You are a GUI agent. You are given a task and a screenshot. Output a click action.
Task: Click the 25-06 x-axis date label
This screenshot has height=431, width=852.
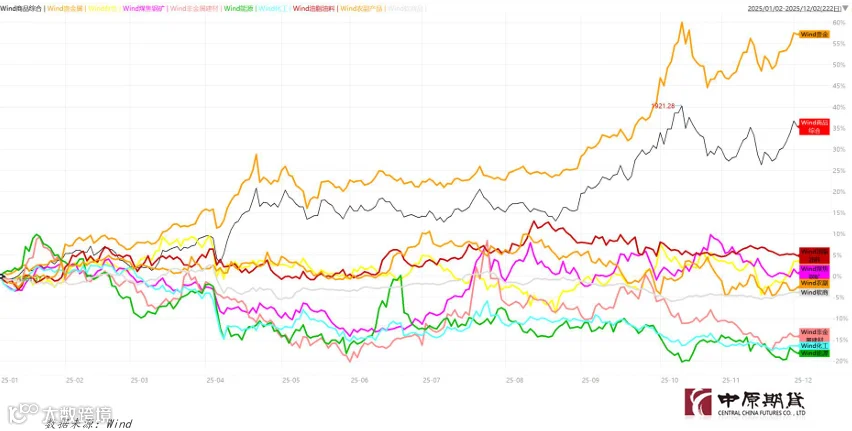(x=359, y=380)
